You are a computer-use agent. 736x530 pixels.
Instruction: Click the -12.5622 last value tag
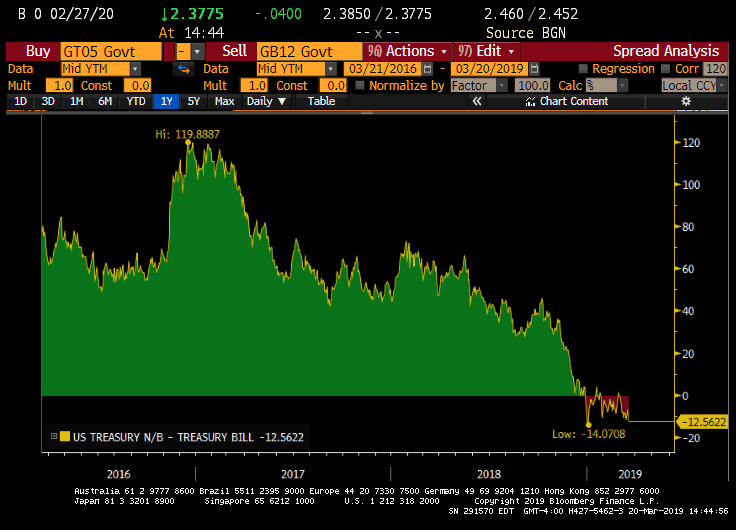click(x=702, y=422)
